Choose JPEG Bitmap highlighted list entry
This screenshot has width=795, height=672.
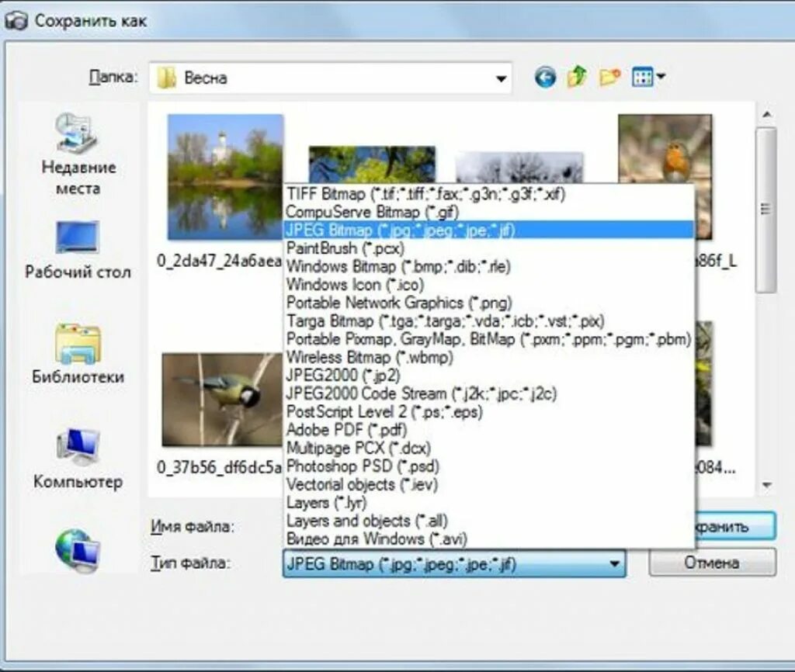pos(488,230)
